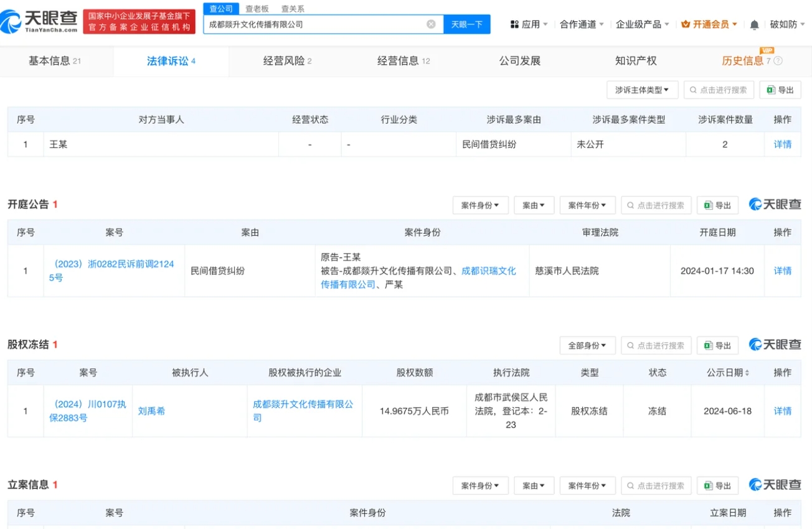This screenshot has height=529, width=812.
Task: Select the 查公司 search mode tab
Action: (x=221, y=9)
